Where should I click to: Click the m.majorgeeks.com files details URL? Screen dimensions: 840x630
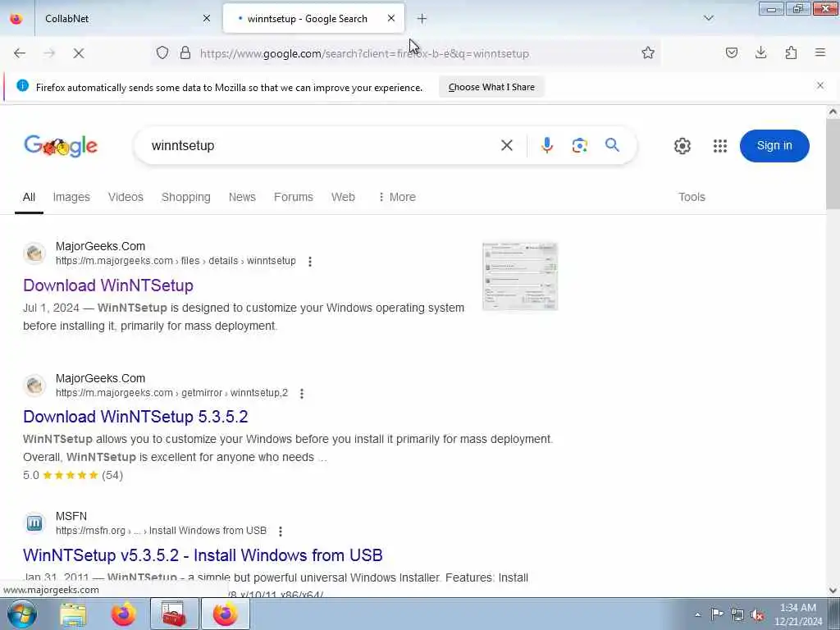click(176, 261)
